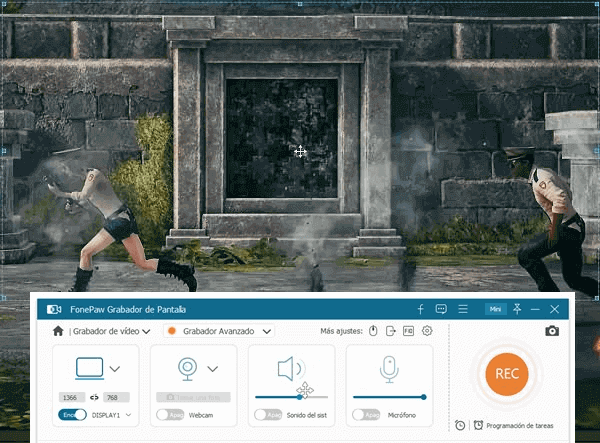Enable the Webcam toggle
This screenshot has width=600, height=443.
(x=170, y=415)
